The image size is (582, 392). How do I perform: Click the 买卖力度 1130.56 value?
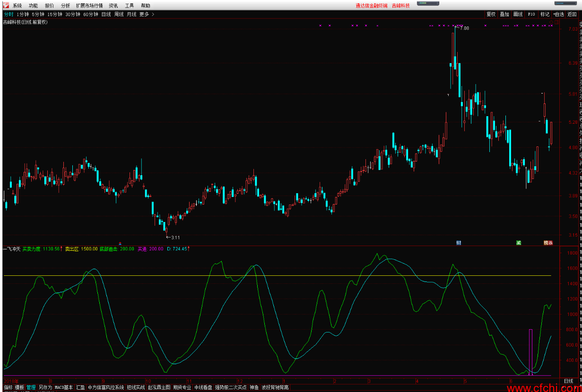(x=42, y=248)
